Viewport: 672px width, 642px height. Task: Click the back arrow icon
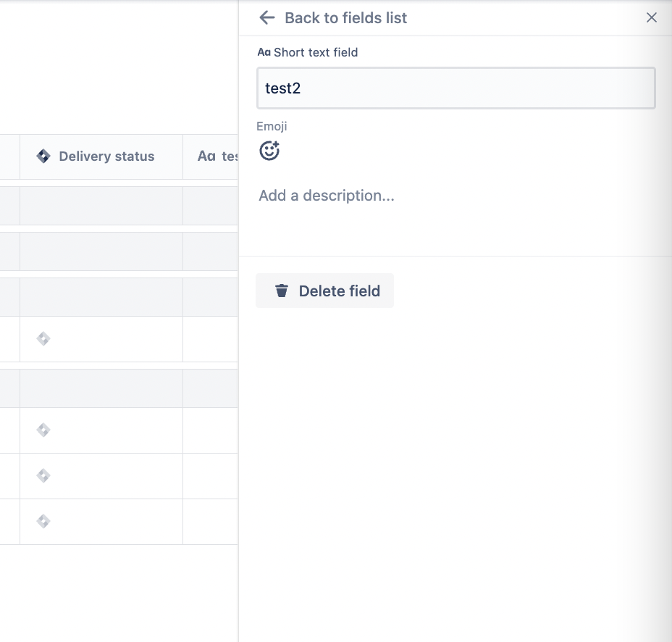pyautogui.click(x=266, y=17)
